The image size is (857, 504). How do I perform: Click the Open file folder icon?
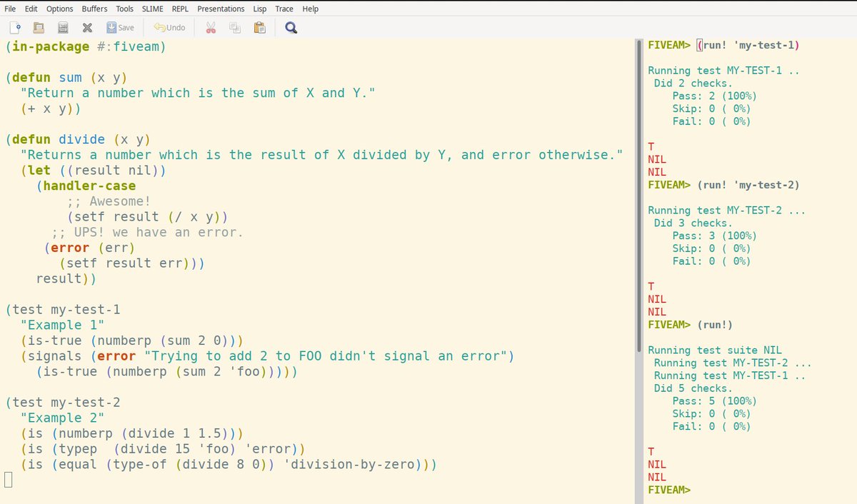[x=39, y=28]
